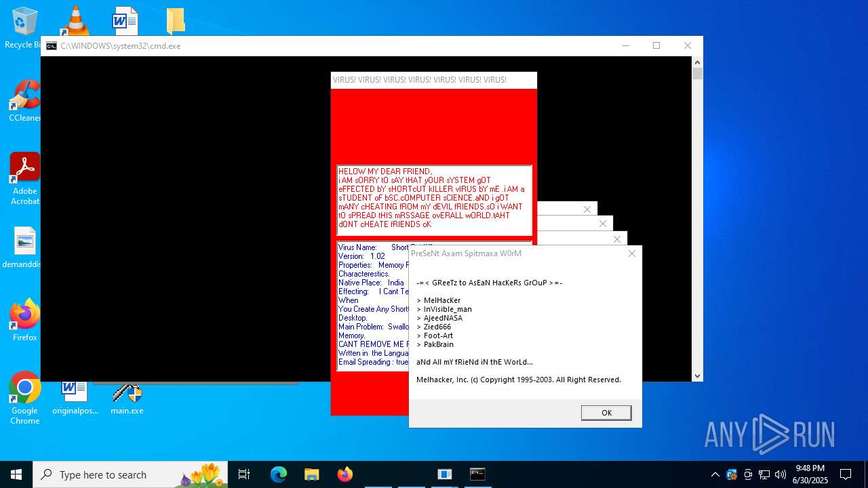Open the VLC media player desktop icon
The width and height of the screenshot is (868, 488).
click(x=76, y=21)
